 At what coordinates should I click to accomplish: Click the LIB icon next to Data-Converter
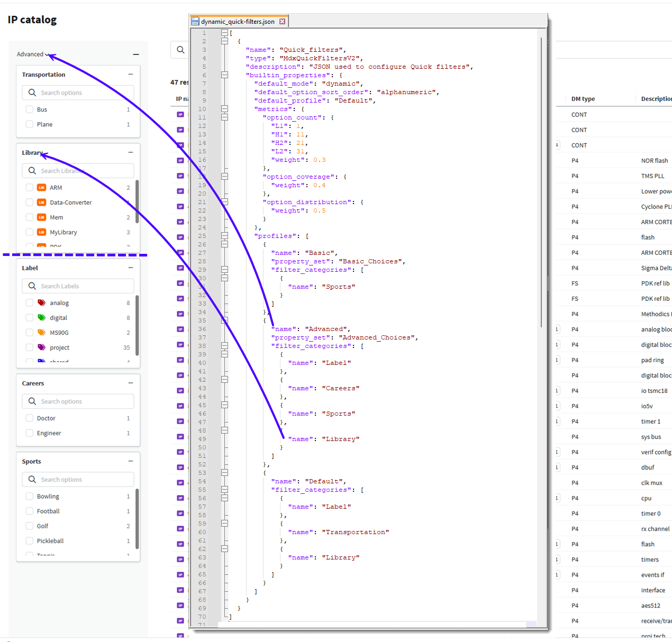(x=41, y=202)
